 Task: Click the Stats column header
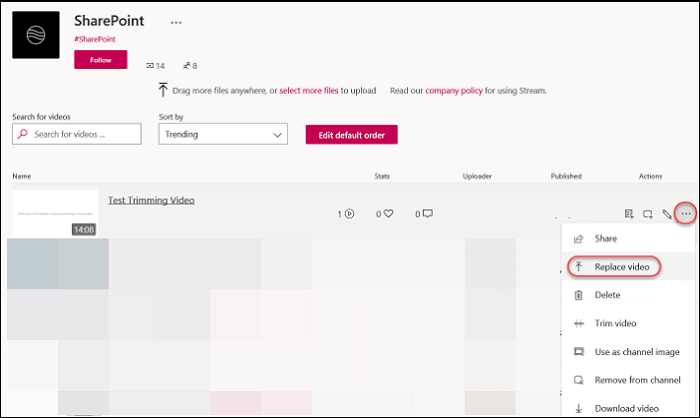[382, 176]
